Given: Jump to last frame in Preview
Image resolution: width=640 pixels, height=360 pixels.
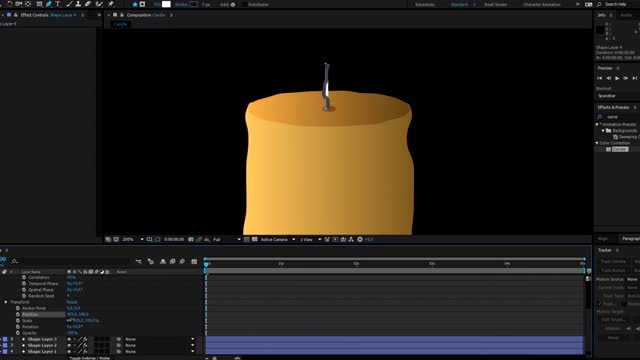Looking at the screenshot, I should [634, 78].
